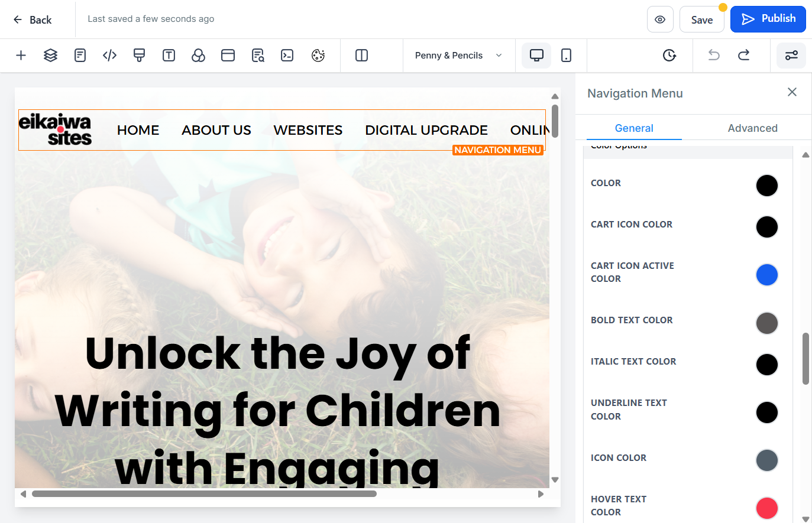Click the canvas horizontal scrollbar thumb
Viewport: 812px width, 523px height.
tap(204, 494)
